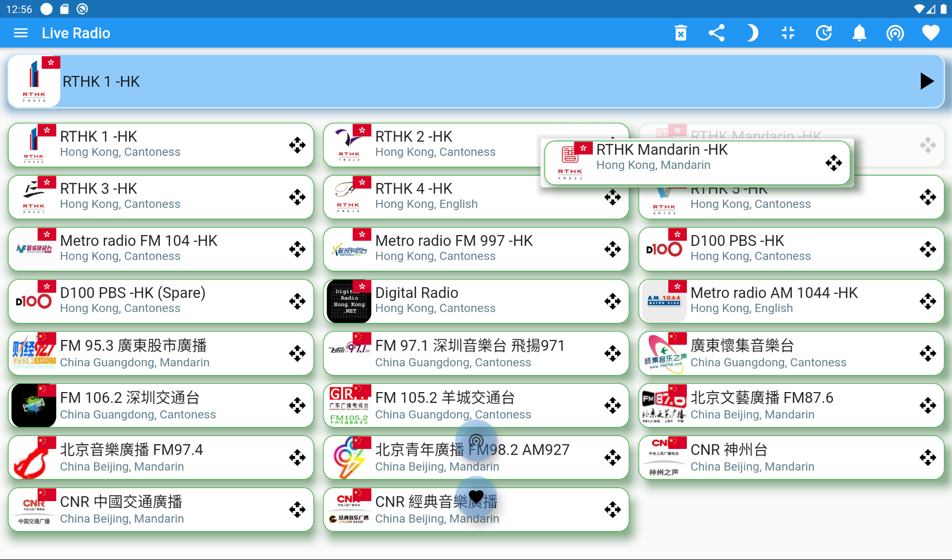Tap the share icon in the toolbar

tap(716, 33)
